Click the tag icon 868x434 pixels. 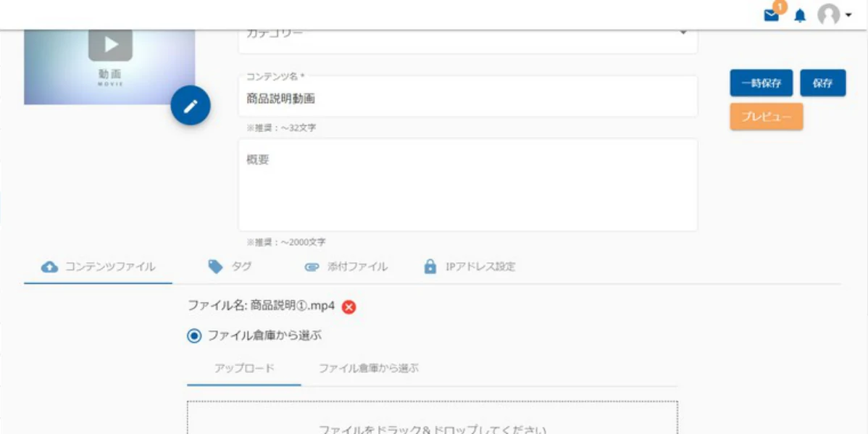click(215, 267)
